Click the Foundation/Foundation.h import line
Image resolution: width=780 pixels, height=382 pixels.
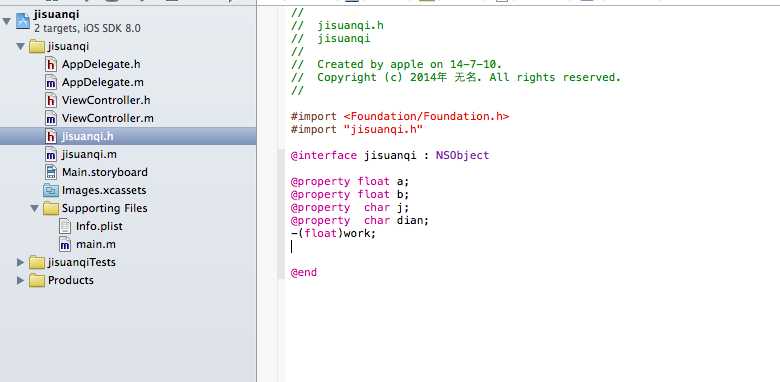point(400,116)
